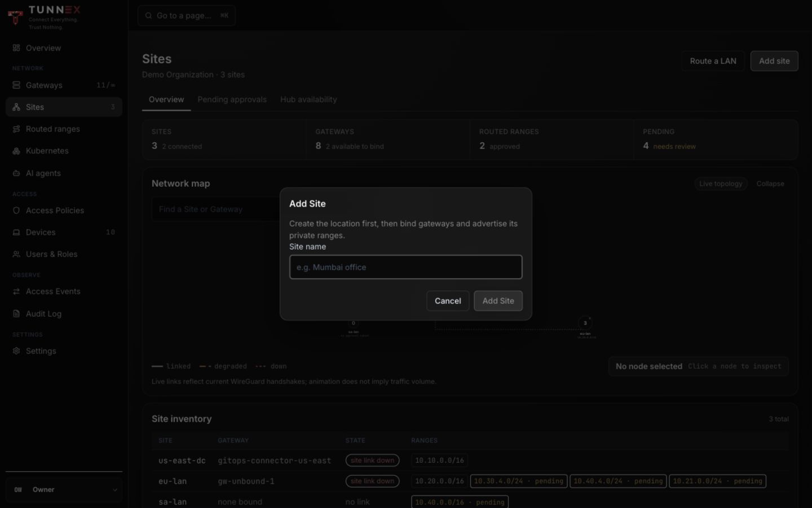
Task: Click the Route a LAN button
Action: [713, 61]
